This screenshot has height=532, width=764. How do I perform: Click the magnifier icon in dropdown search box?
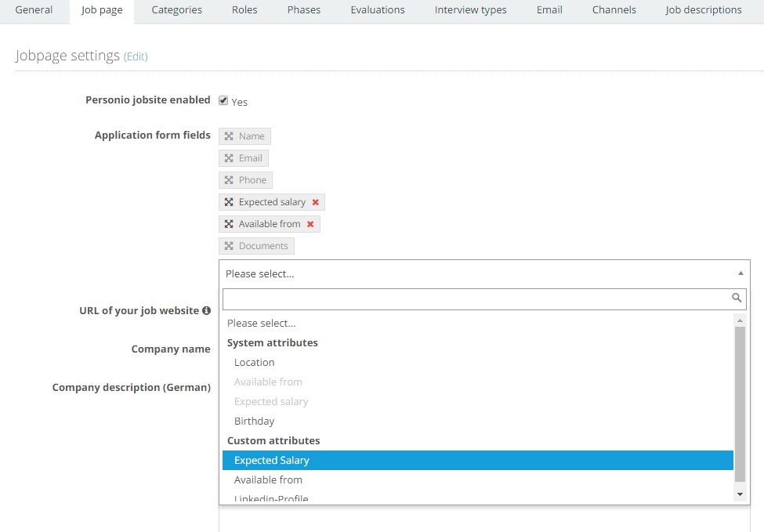pyautogui.click(x=737, y=298)
